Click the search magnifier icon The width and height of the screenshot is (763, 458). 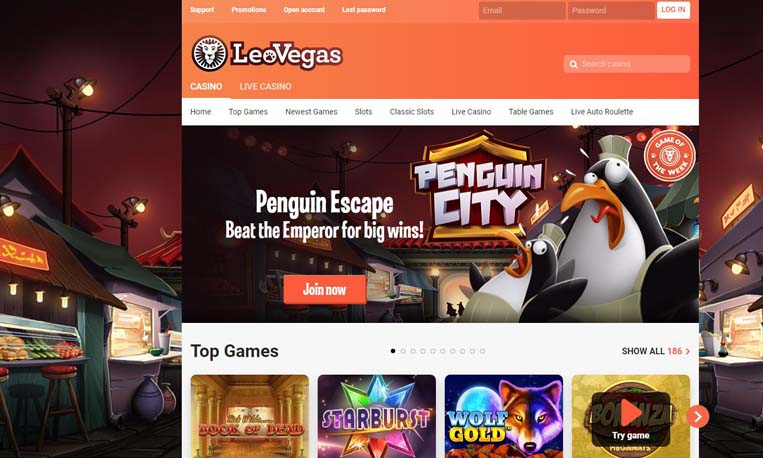click(x=573, y=64)
